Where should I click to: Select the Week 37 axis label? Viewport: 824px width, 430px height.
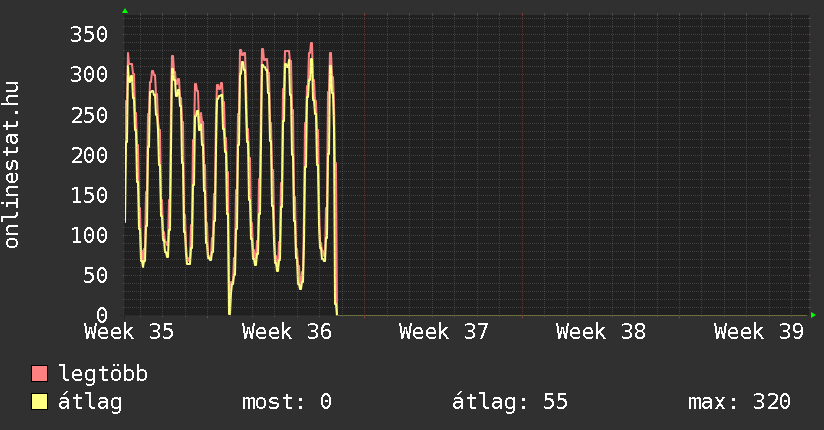tap(444, 332)
